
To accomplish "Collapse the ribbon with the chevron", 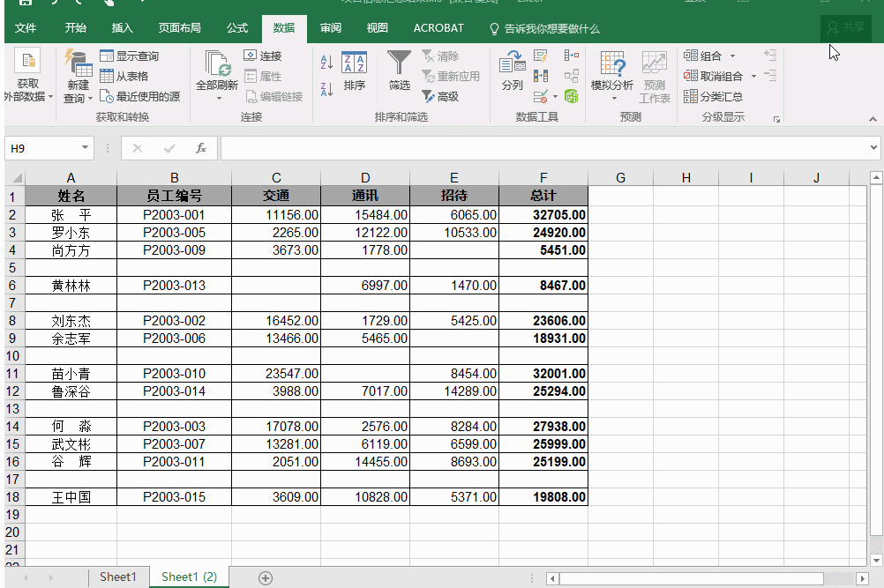I will click(873, 119).
